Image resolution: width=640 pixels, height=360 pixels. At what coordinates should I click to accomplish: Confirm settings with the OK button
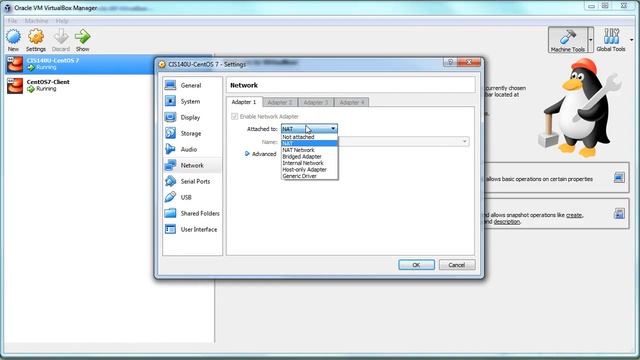416,265
